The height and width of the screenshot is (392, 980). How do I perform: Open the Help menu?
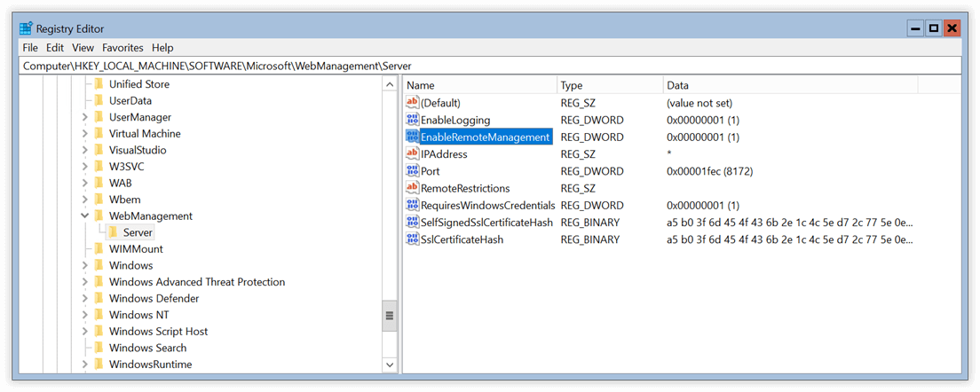(162, 47)
